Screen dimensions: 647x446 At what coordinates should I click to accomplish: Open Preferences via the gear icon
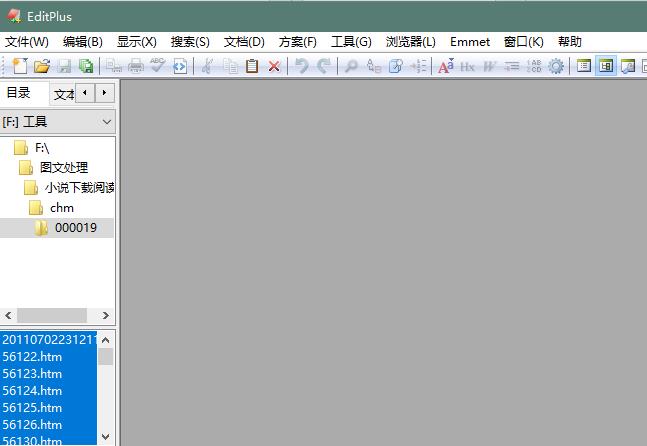(x=556, y=66)
